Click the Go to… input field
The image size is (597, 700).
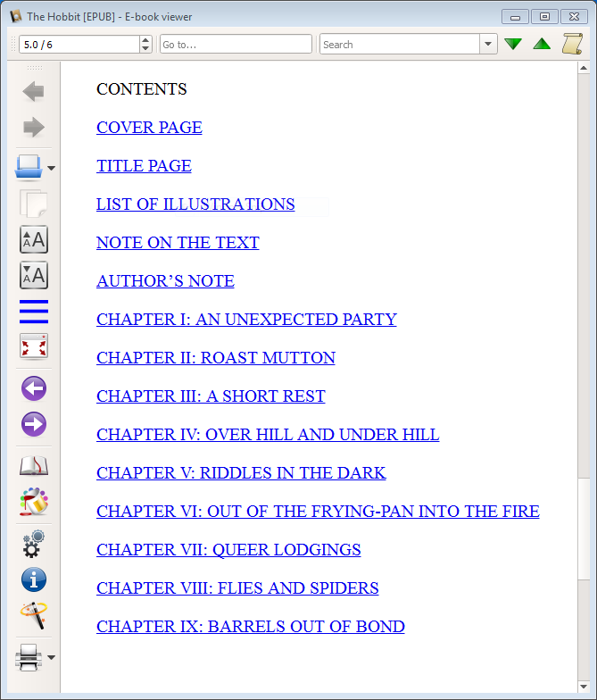click(236, 45)
